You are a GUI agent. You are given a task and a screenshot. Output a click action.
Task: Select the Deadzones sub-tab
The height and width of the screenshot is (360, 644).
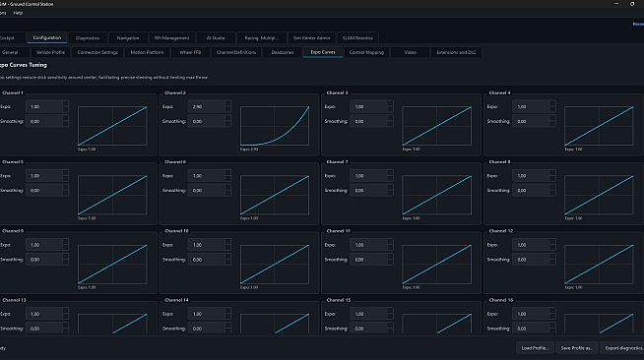(283, 52)
